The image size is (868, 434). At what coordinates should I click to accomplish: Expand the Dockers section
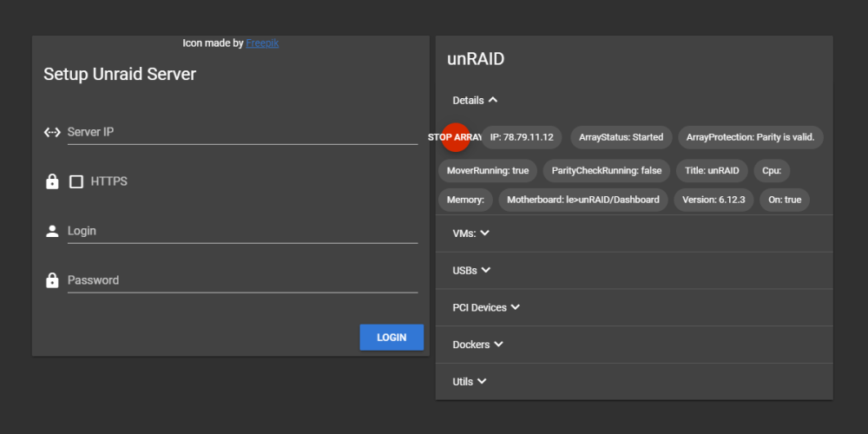pos(477,345)
